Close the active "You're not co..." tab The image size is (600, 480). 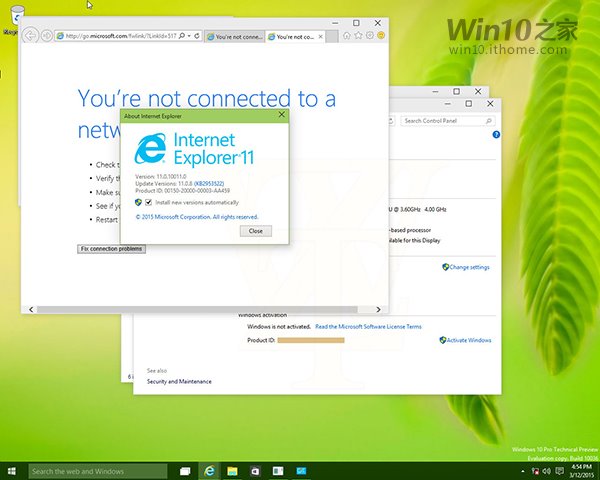321,37
